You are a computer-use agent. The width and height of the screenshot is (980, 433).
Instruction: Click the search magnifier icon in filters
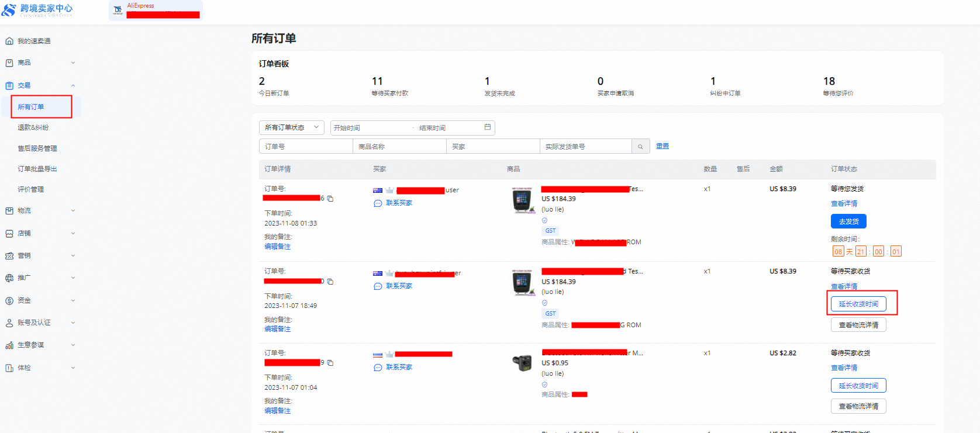coord(640,147)
